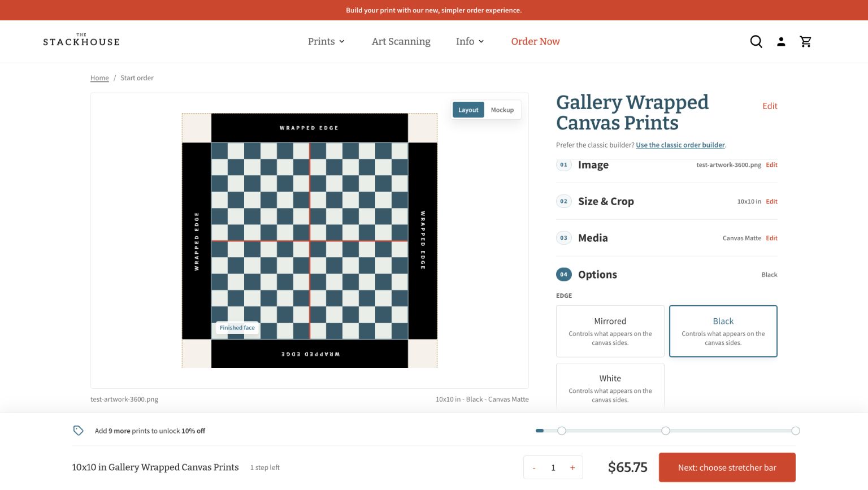
Task: Click the step 02 Size & Crop badge
Action: pos(563,201)
